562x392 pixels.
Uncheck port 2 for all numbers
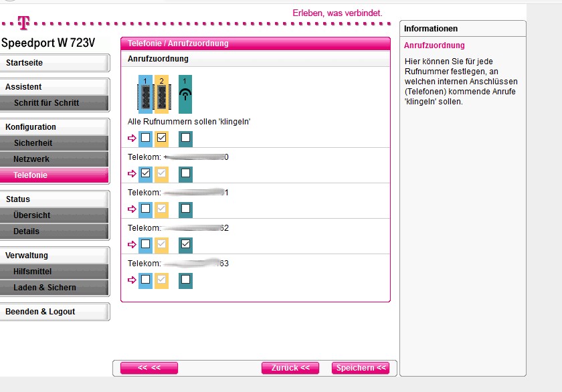[x=162, y=138]
